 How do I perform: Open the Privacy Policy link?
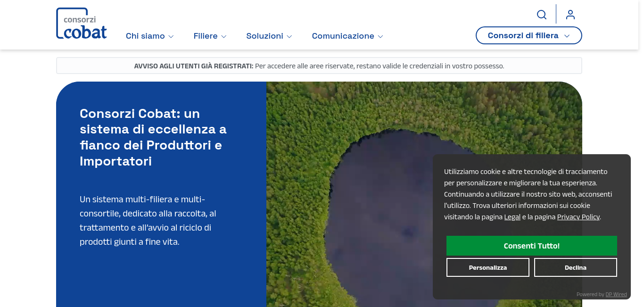click(578, 217)
